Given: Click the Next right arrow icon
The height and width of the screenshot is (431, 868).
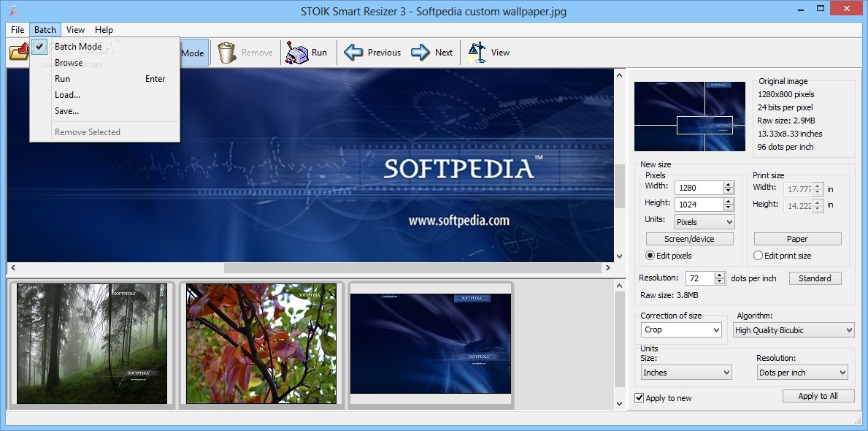Looking at the screenshot, I should (x=420, y=53).
